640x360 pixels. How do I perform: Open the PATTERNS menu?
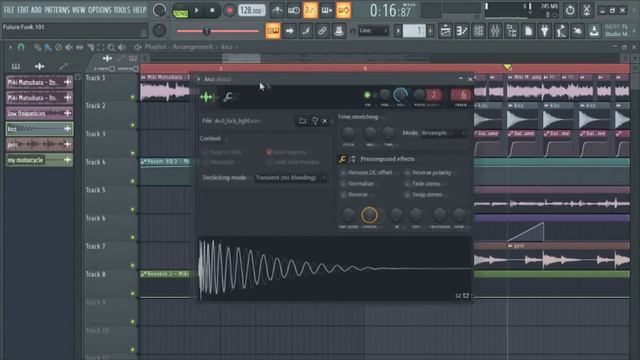(57, 10)
